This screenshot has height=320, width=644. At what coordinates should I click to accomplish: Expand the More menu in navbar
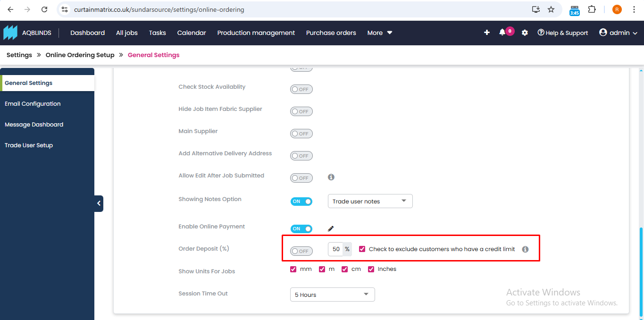pos(379,33)
